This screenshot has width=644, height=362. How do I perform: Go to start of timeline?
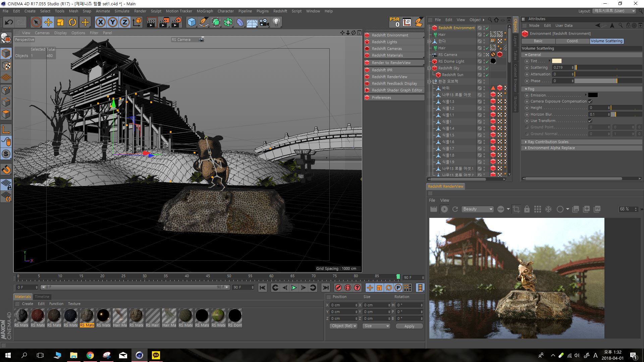[x=263, y=288]
